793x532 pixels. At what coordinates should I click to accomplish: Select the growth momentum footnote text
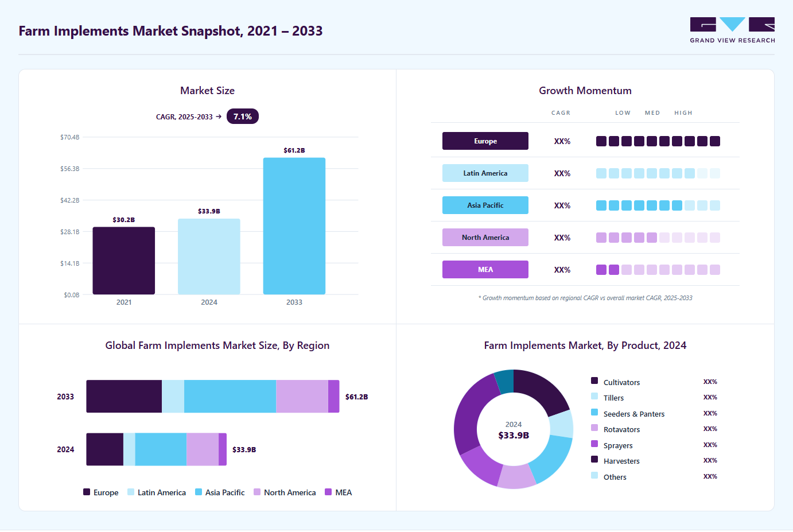585,298
